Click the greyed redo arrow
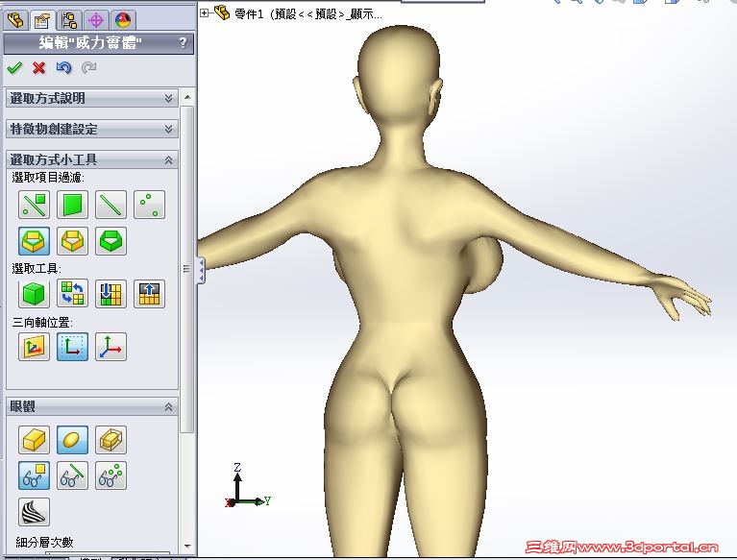This screenshot has height=560, width=737. [x=88, y=68]
